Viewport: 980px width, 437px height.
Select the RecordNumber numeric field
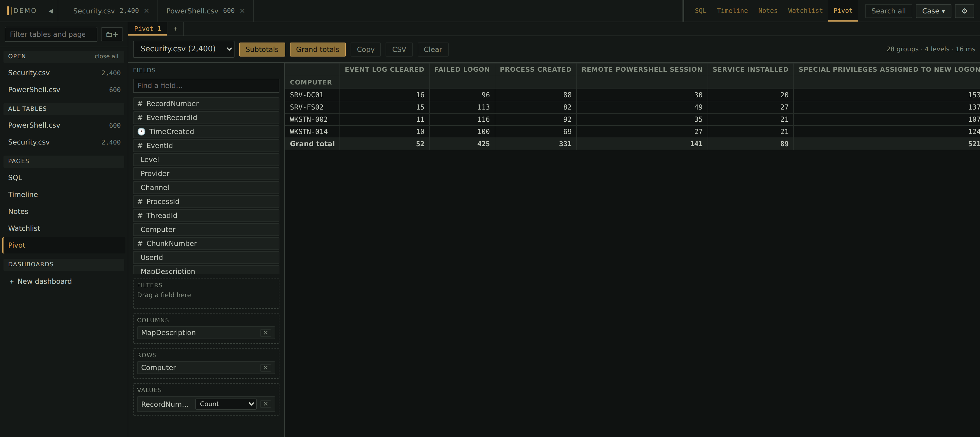click(206, 104)
